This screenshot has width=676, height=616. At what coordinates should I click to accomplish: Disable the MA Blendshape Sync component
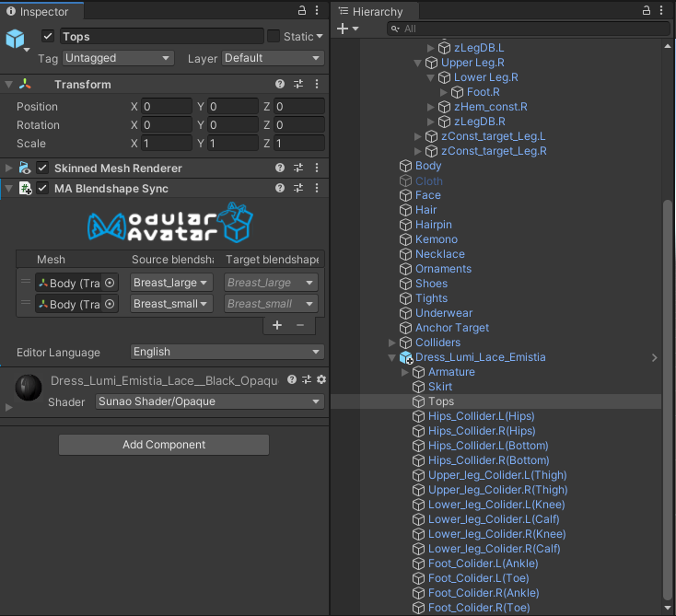[42, 189]
